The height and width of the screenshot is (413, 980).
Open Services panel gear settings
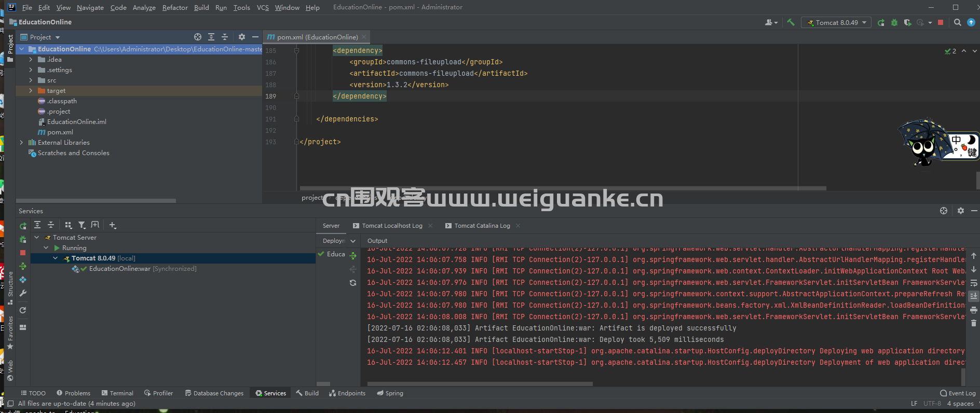click(961, 211)
